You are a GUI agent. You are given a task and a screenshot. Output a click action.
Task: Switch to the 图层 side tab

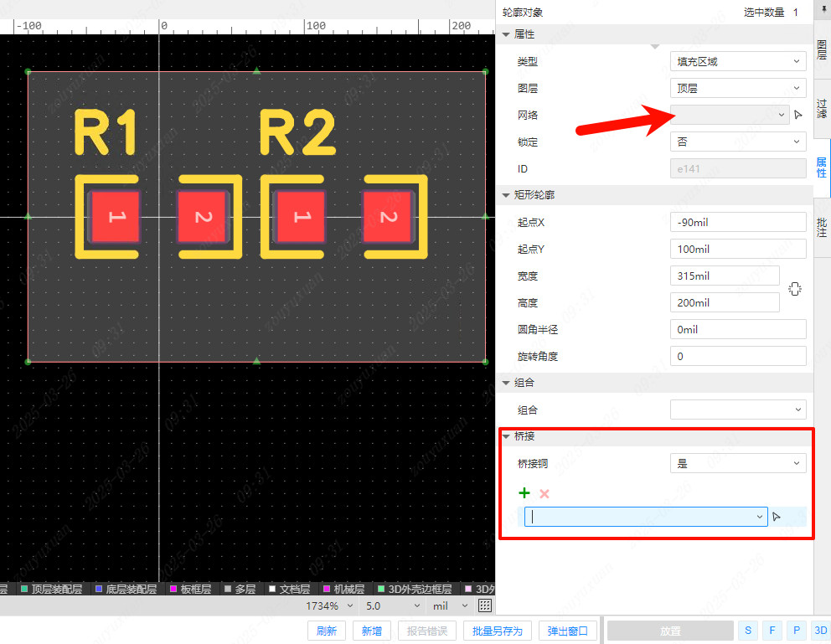coord(822,49)
